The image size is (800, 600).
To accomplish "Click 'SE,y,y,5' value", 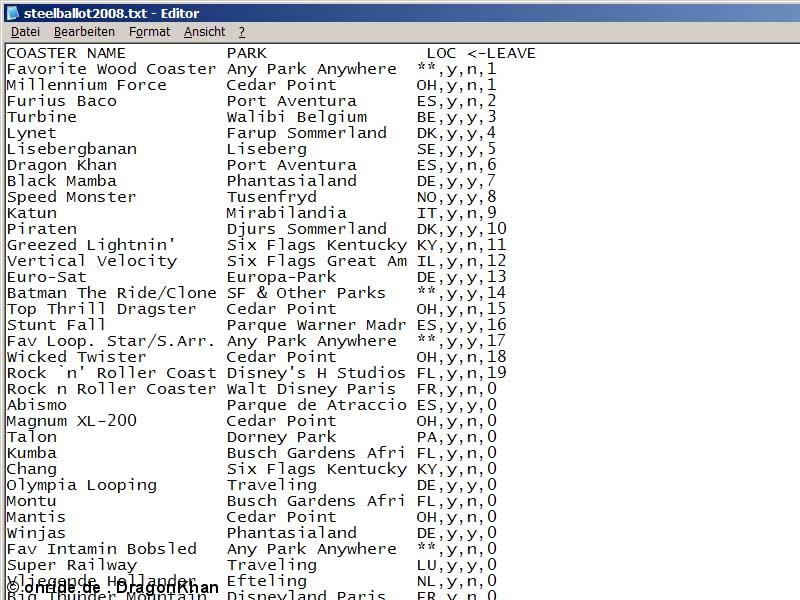I will (x=457, y=149).
